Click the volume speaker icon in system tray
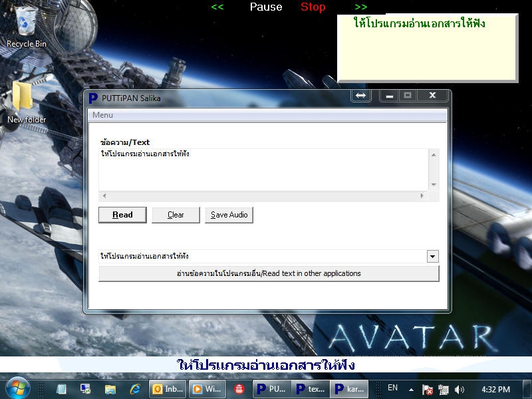Screen dimensions: 532x399 (x=460, y=389)
